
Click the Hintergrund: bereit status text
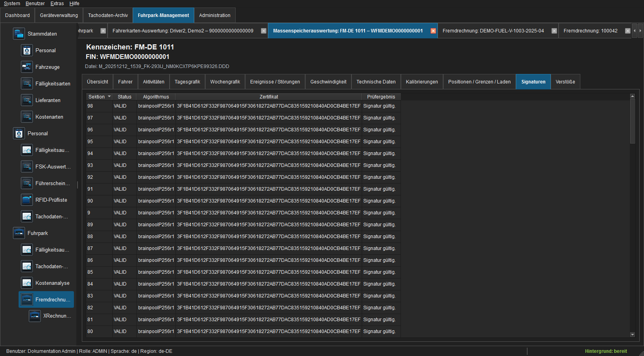coord(606,351)
